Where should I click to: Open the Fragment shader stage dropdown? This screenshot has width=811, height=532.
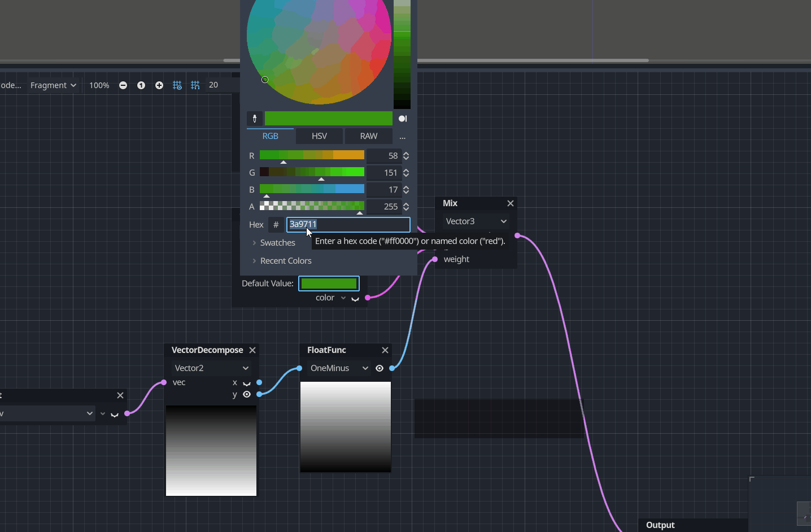[53, 85]
